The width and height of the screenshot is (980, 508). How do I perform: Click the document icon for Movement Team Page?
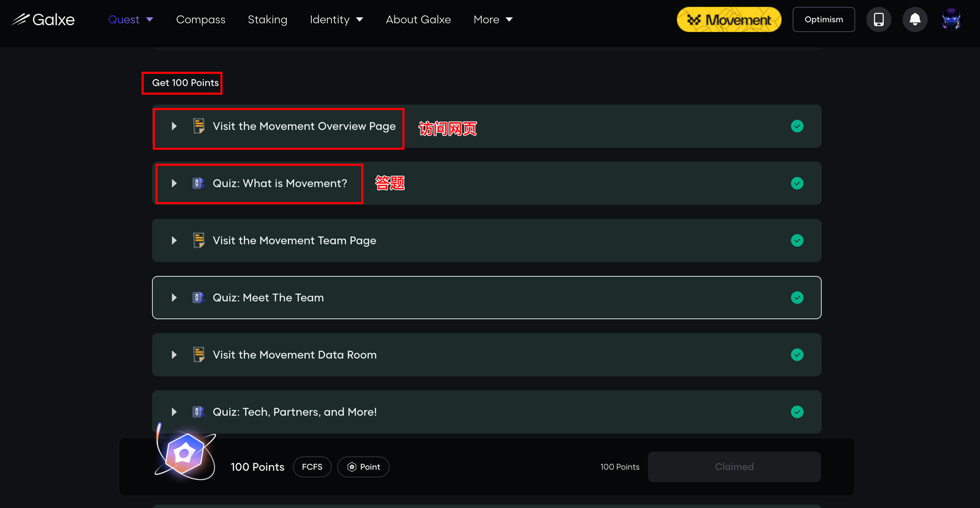tap(198, 241)
